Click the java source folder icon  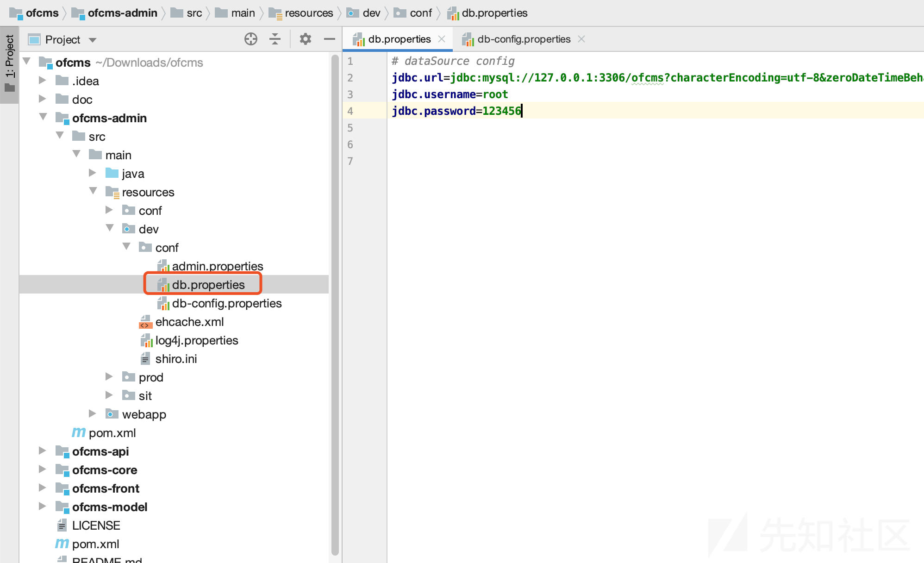tap(112, 173)
